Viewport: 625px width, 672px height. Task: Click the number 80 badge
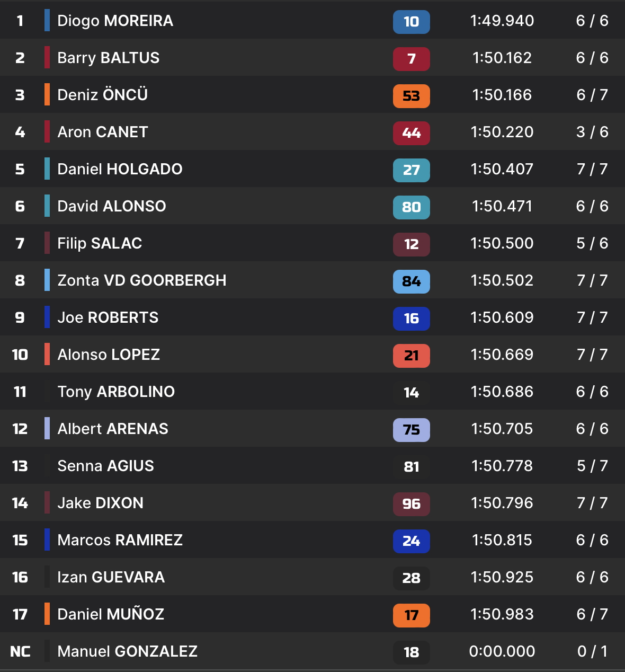pos(411,207)
